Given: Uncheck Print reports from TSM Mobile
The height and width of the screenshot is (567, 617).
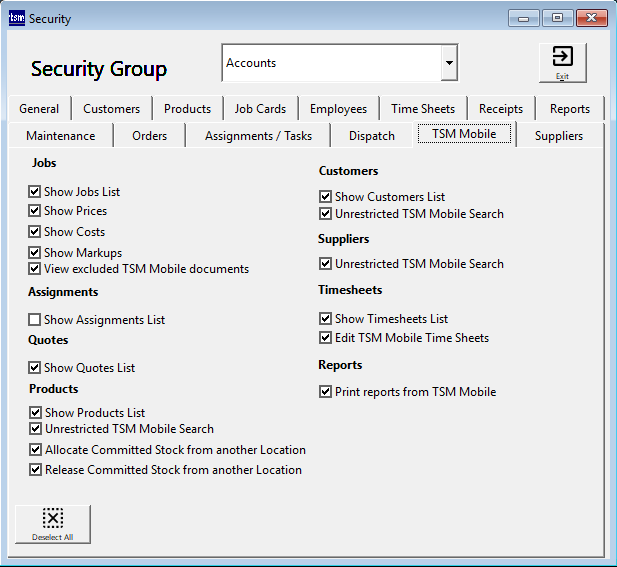Looking at the screenshot, I should coord(325,392).
